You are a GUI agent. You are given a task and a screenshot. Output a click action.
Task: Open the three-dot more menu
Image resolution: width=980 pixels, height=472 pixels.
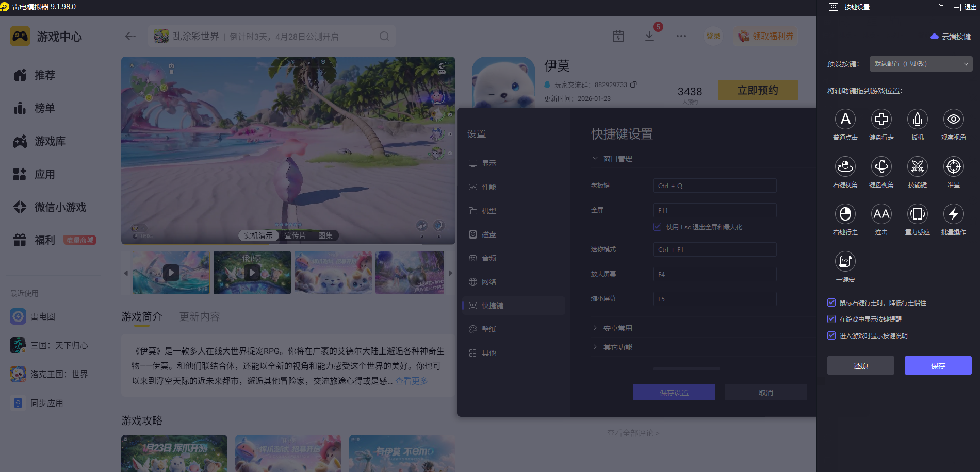(x=681, y=36)
